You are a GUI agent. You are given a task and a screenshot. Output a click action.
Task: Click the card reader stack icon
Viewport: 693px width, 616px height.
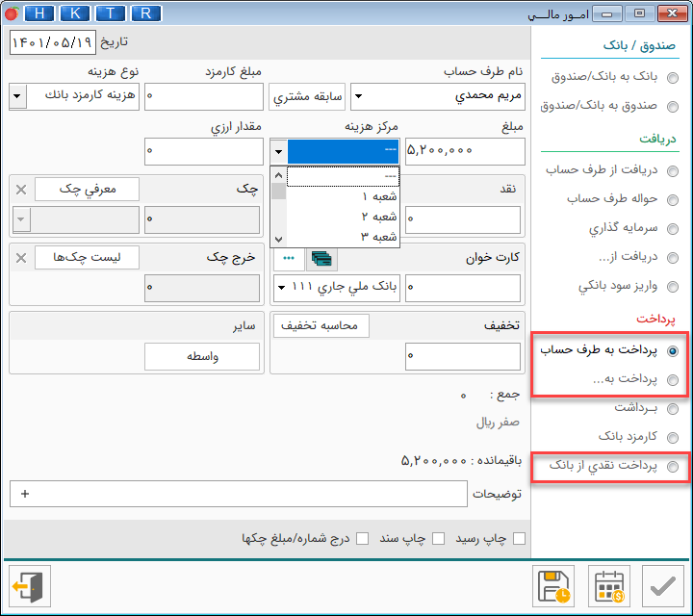tap(321, 258)
